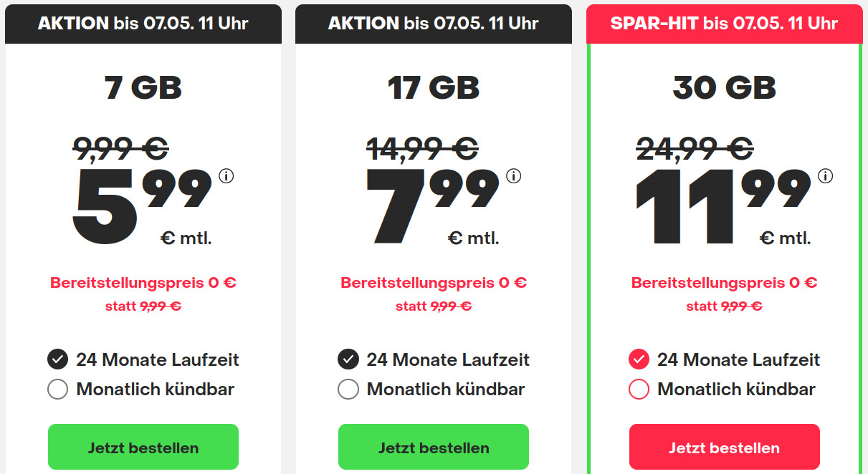Viewport: 868px width, 474px height.
Task: Click the SPAR-HIT banner above the 30 GB tariff
Action: click(x=724, y=23)
